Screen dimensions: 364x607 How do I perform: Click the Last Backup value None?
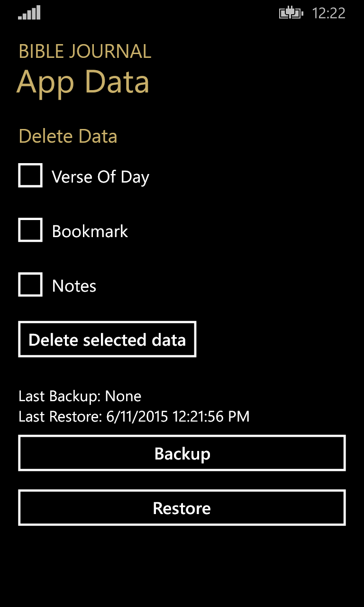(123, 396)
